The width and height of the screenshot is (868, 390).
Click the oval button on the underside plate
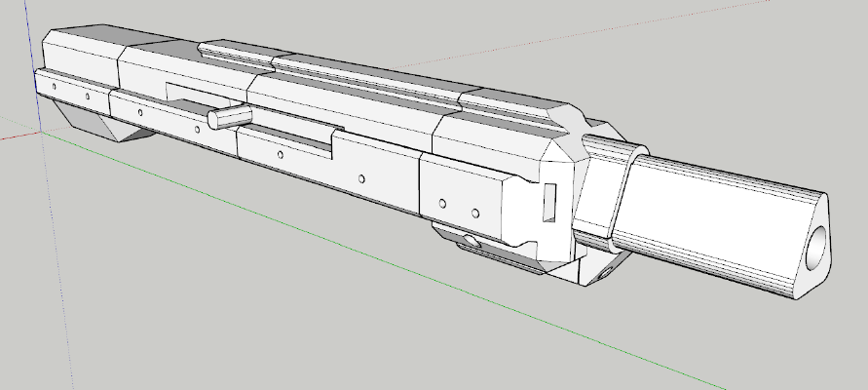click(x=472, y=241)
